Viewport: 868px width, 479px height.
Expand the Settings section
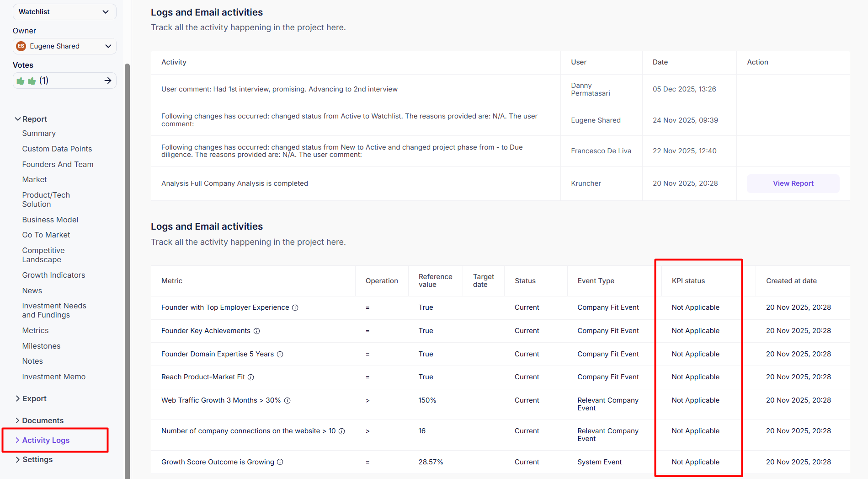18,460
